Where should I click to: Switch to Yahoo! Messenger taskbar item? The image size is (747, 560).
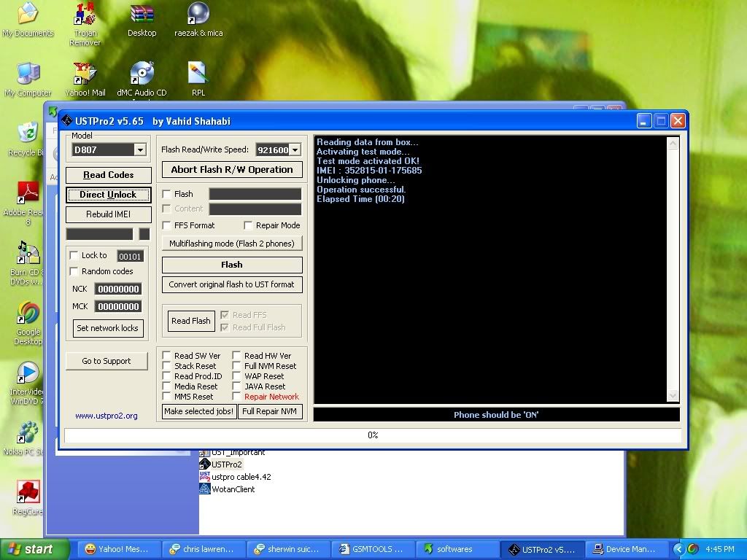(120, 550)
